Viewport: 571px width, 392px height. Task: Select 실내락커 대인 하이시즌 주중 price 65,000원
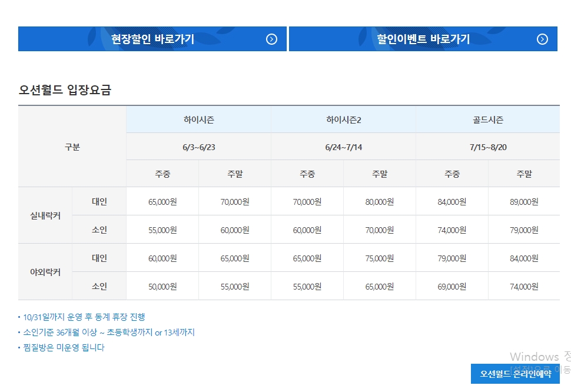(x=162, y=202)
